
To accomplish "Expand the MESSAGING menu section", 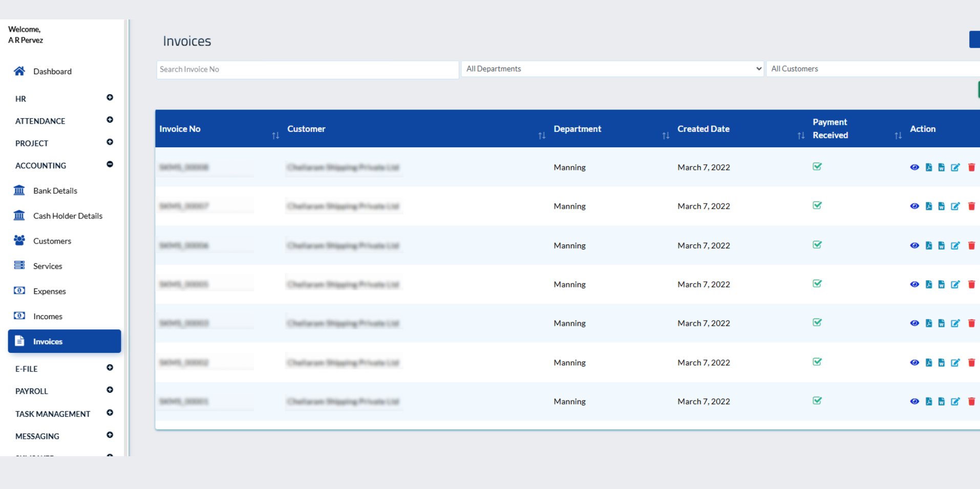I will coord(110,435).
